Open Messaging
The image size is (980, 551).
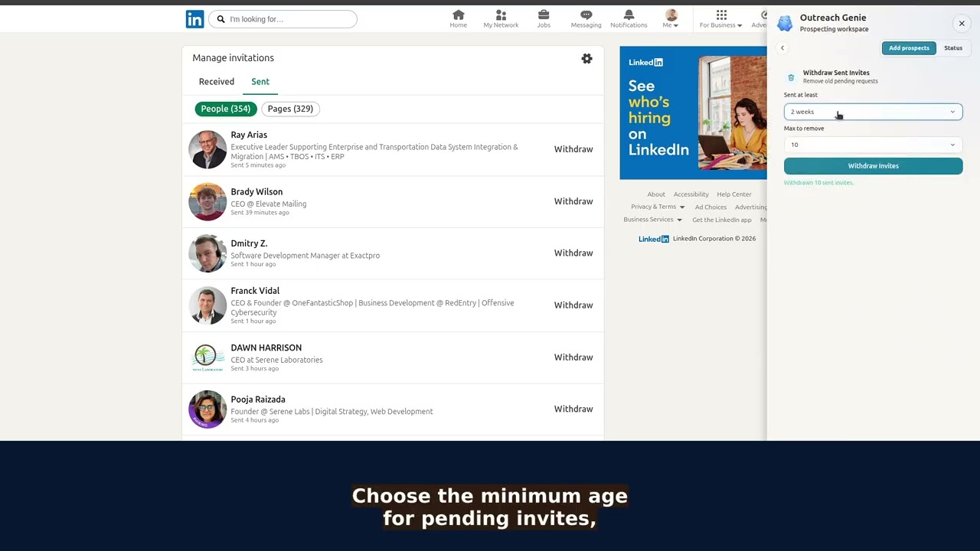(x=586, y=19)
